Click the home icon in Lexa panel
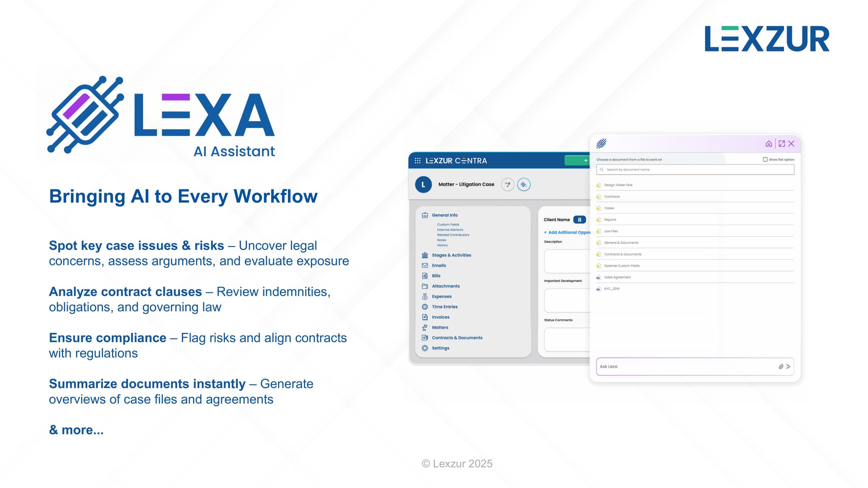This screenshot has height=488, width=868. point(768,144)
